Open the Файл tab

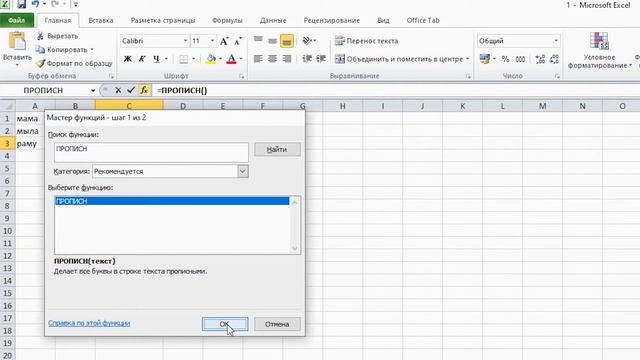tap(17, 20)
